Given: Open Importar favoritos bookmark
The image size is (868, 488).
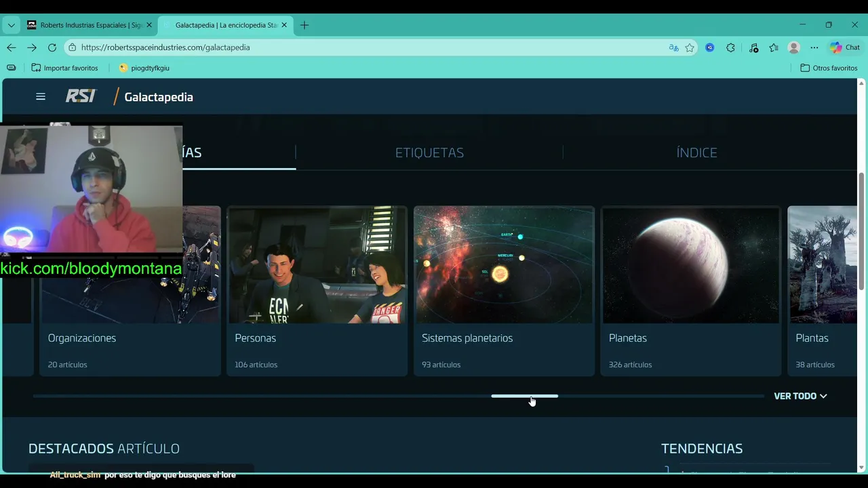Looking at the screenshot, I should click(x=64, y=68).
